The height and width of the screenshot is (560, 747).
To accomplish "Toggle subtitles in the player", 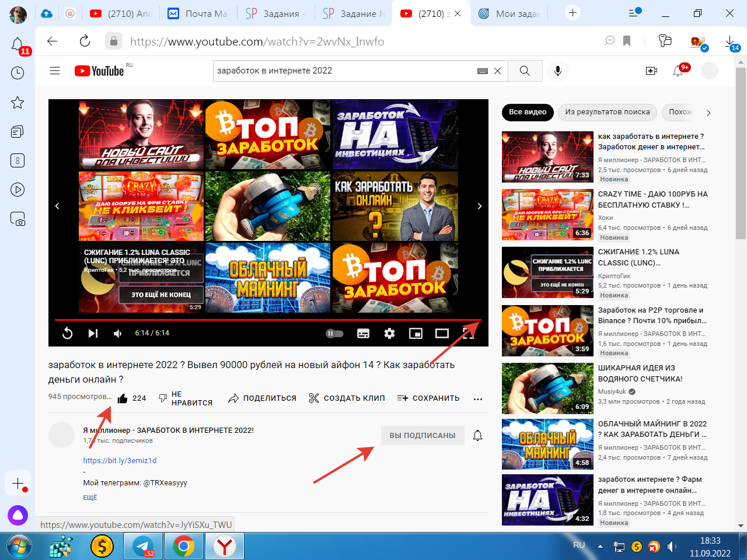I will point(363,333).
